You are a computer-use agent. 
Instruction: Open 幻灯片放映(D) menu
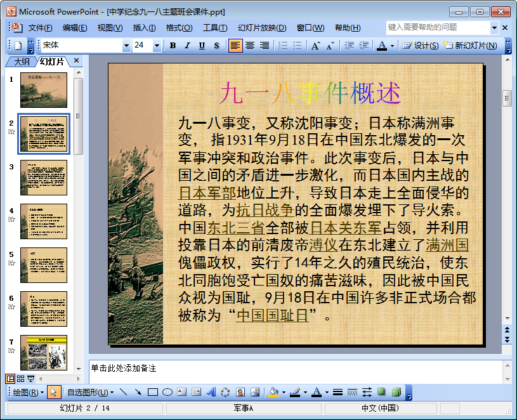[x=262, y=28]
